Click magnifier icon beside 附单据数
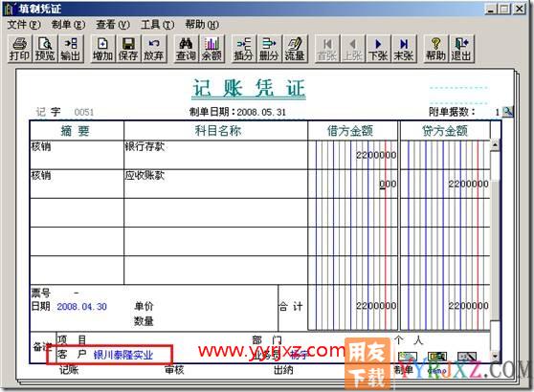Image resolution: width=534 pixels, height=392 pixels. pos(507,111)
